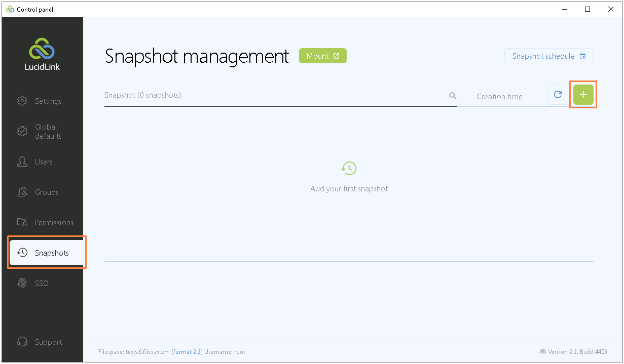Click the Mount button
This screenshot has height=364, width=624.
(323, 56)
